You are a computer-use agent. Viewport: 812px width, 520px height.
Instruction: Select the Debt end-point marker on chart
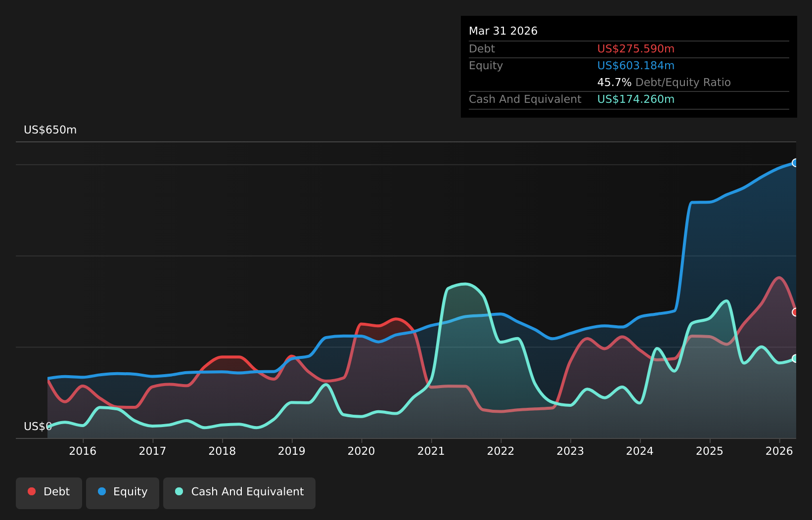coord(795,312)
